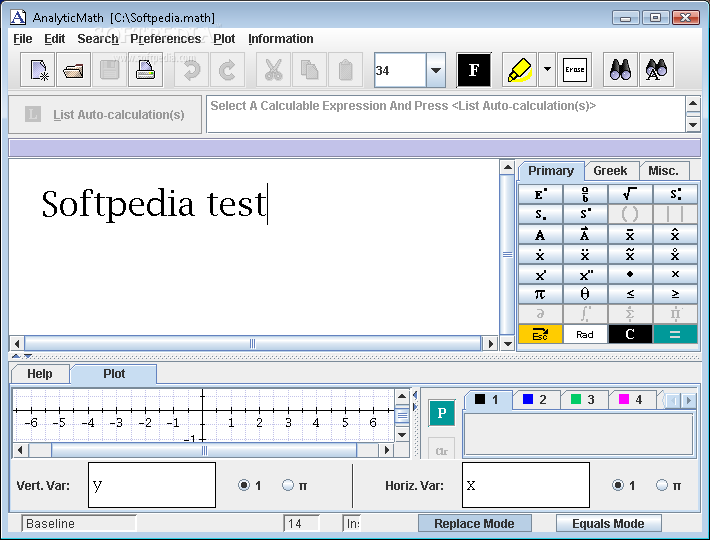The width and height of the screenshot is (710, 540).
Task: Click the black F font button
Action: click(x=474, y=70)
